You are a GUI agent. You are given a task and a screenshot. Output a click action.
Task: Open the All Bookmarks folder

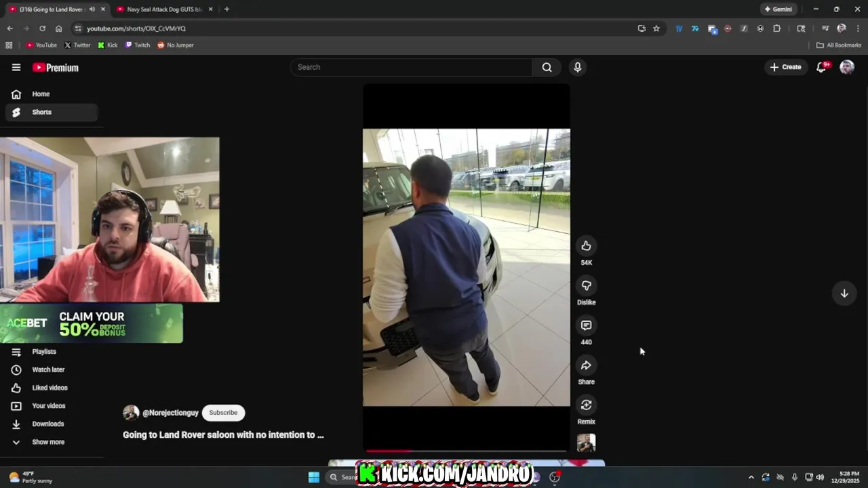click(839, 45)
